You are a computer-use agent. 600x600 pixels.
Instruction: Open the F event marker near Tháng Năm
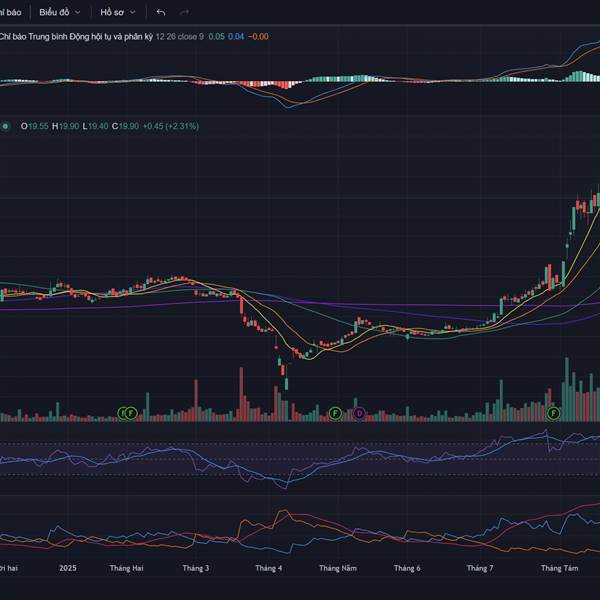click(335, 413)
